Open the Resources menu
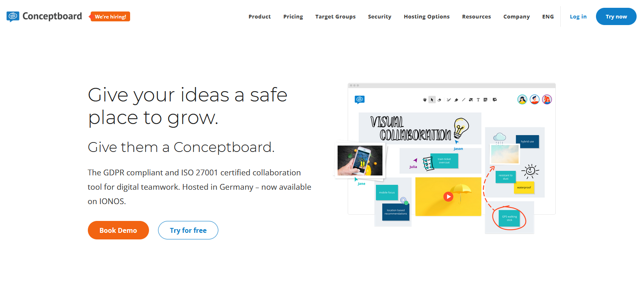Image resolution: width=644 pixels, height=285 pixels. [476, 16]
